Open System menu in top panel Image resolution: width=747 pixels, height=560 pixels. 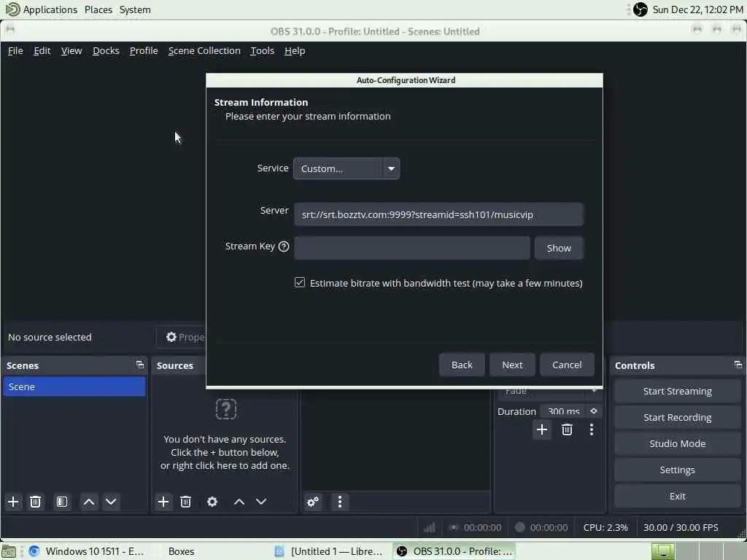coord(135,9)
